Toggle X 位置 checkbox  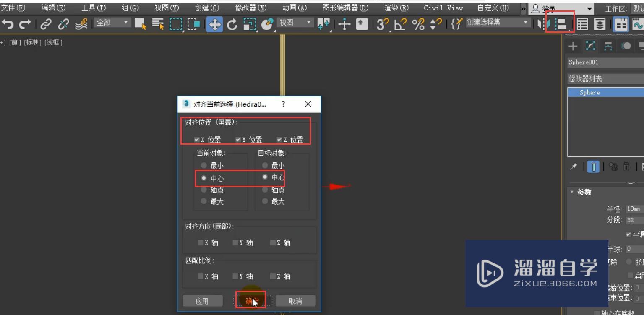click(197, 140)
